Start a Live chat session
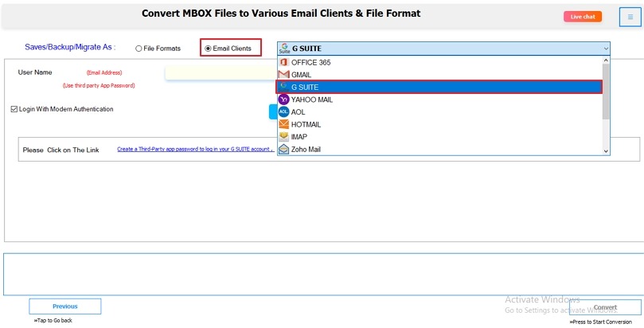The width and height of the screenshot is (644, 328). pos(582,17)
